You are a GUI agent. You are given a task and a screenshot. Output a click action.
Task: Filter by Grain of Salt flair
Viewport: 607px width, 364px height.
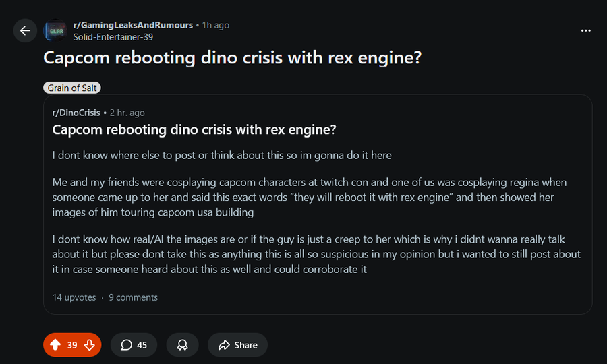(72, 88)
